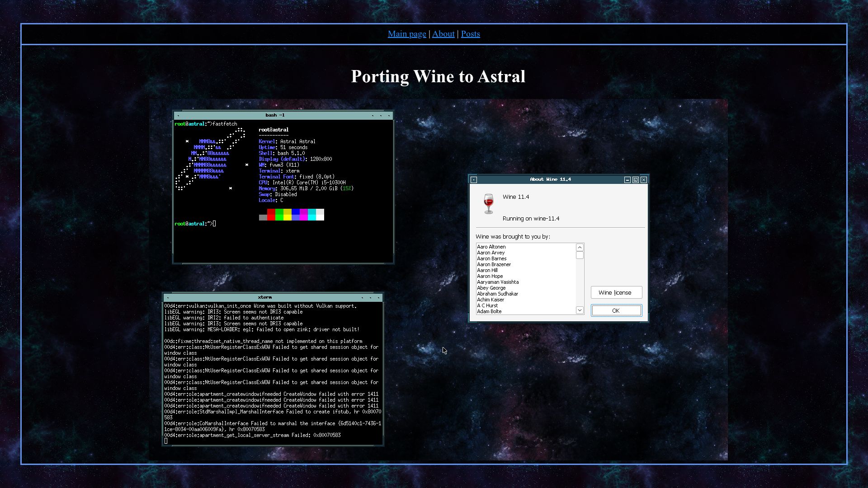Select Aaron Arvey in the list
The width and height of the screenshot is (868, 488).
pos(491,253)
